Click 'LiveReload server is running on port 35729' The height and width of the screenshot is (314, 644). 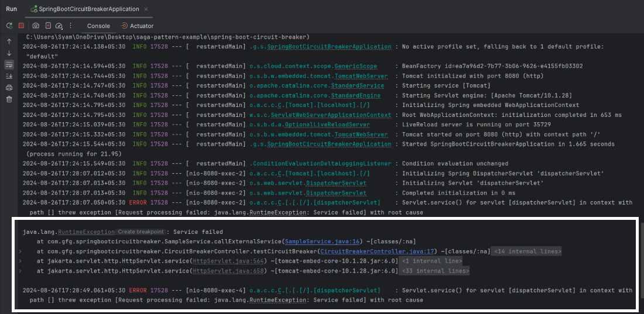coord(477,125)
